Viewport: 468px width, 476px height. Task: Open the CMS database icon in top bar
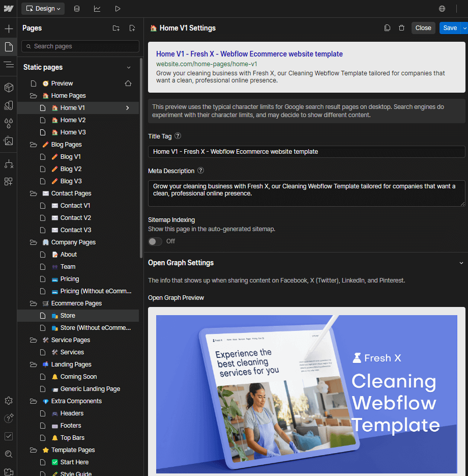point(77,9)
